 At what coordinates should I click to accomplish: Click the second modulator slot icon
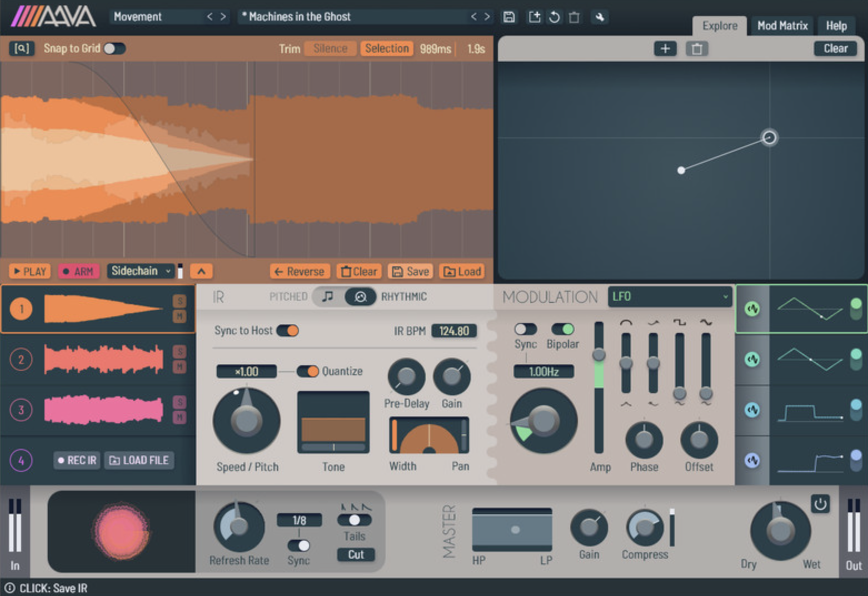(x=752, y=359)
